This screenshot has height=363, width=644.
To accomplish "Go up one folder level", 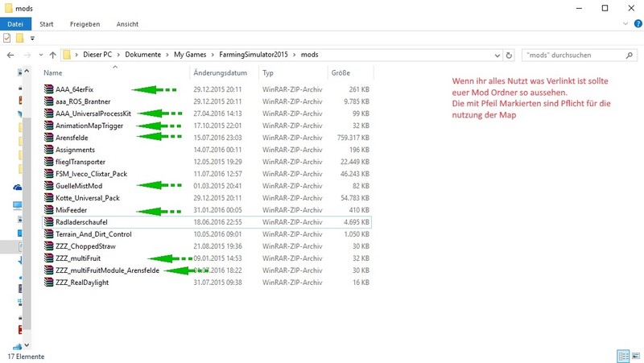I will point(53,55).
